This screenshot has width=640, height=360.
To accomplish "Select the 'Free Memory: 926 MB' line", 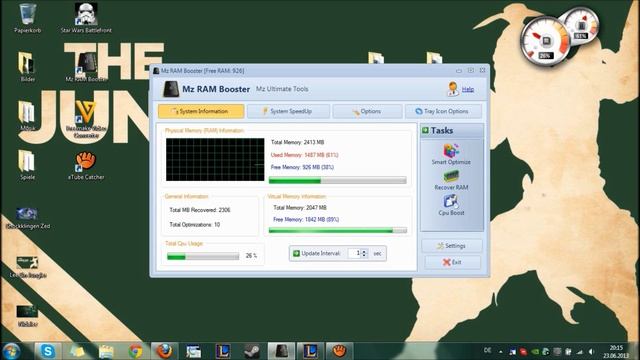I will point(302,167).
